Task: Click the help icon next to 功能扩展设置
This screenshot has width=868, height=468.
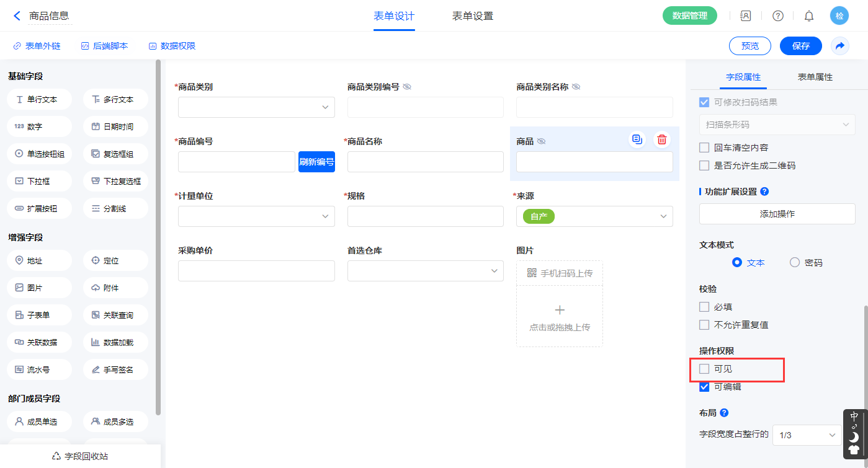Action: pos(764,192)
